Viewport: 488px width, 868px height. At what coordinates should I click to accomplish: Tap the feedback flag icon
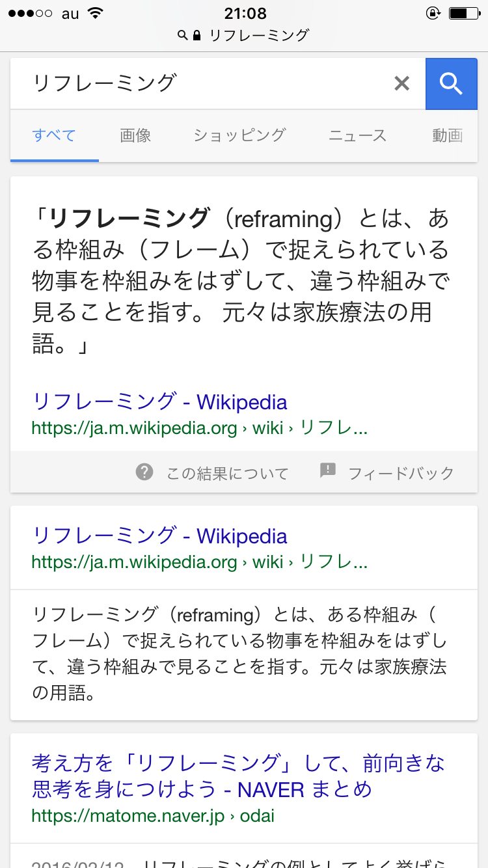click(x=328, y=471)
